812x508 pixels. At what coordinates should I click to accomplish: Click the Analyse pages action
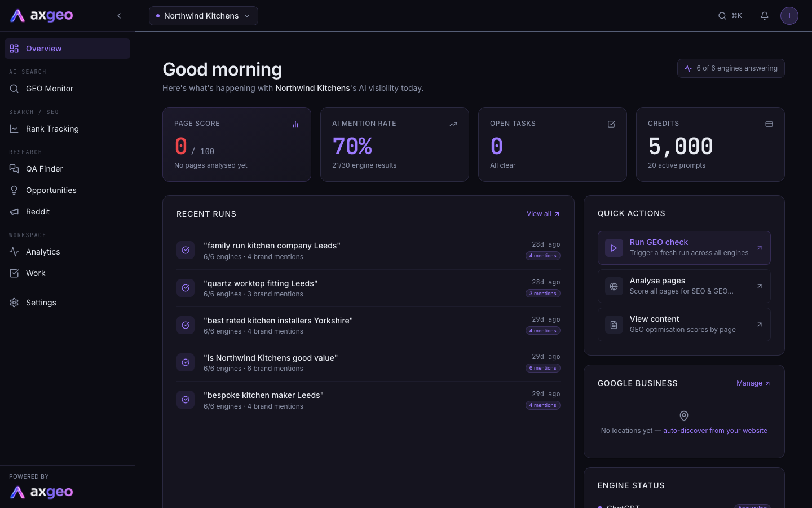(684, 286)
